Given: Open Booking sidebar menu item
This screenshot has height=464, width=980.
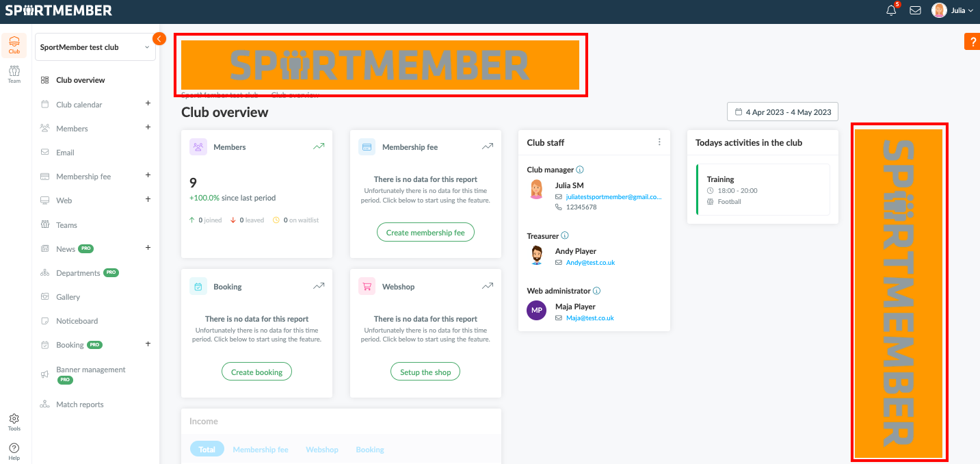Looking at the screenshot, I should point(71,345).
